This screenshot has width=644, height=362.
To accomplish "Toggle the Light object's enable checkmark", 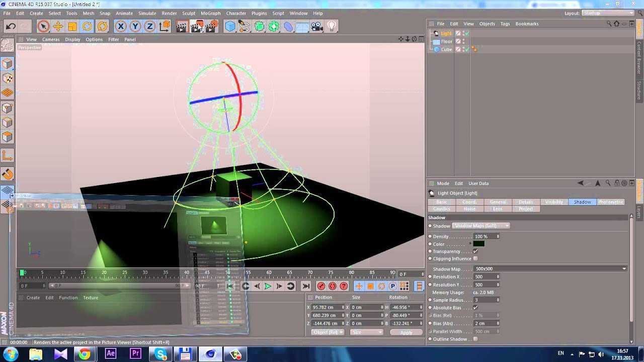I will pyautogui.click(x=466, y=34).
